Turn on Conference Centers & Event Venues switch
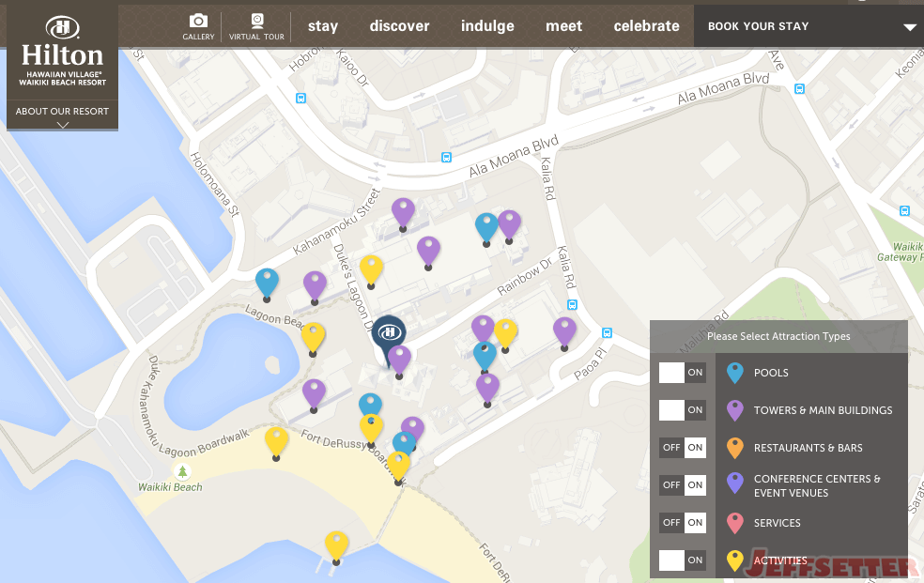Screen dimensions: 924x583 (x=683, y=485)
